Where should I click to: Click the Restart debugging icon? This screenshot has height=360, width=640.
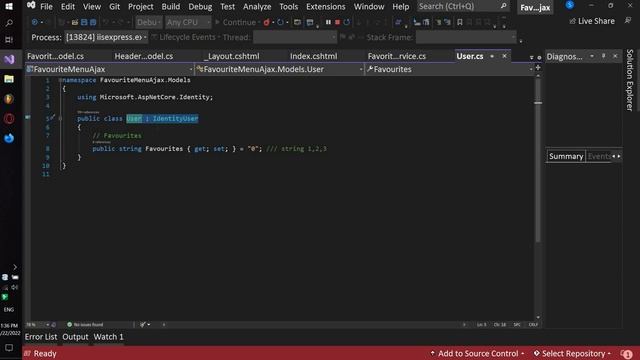(347, 22)
